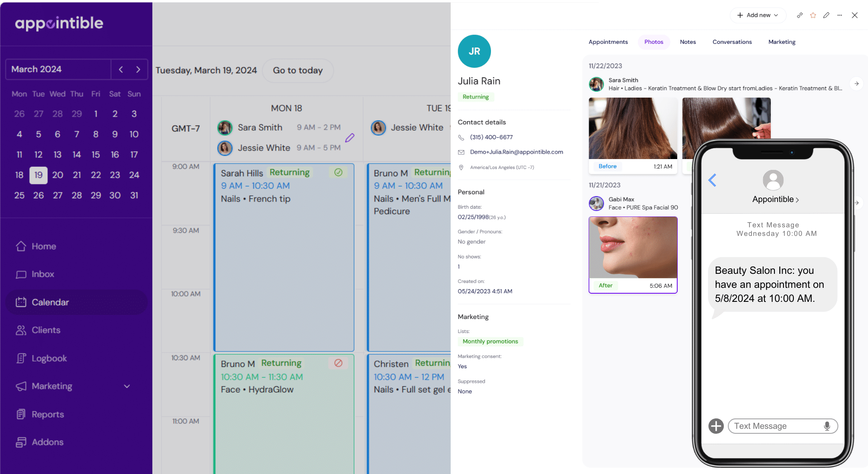Tap the blue back arrow on phone
This screenshot has width=868, height=474.
(x=712, y=180)
